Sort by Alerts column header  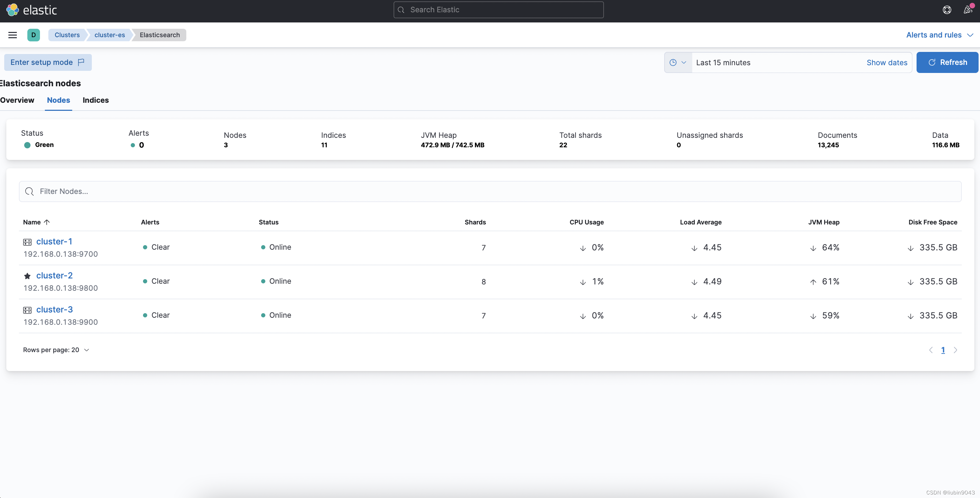(150, 222)
